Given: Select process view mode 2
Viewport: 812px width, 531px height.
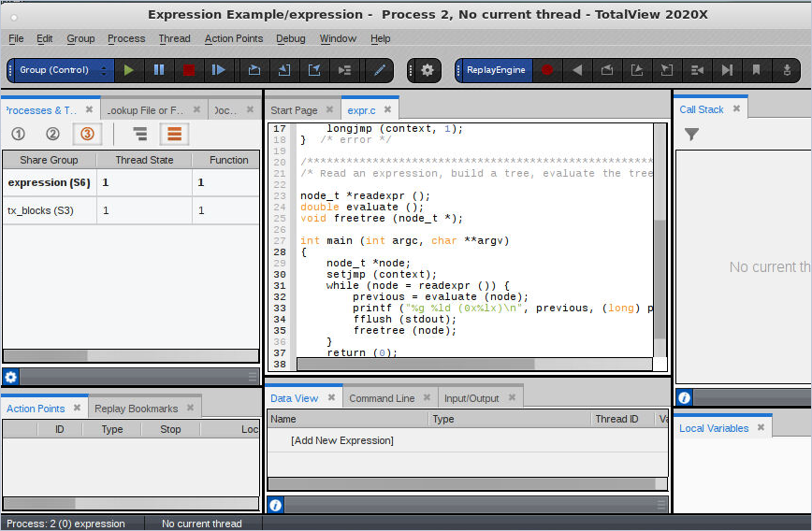Looking at the screenshot, I should click(x=52, y=135).
